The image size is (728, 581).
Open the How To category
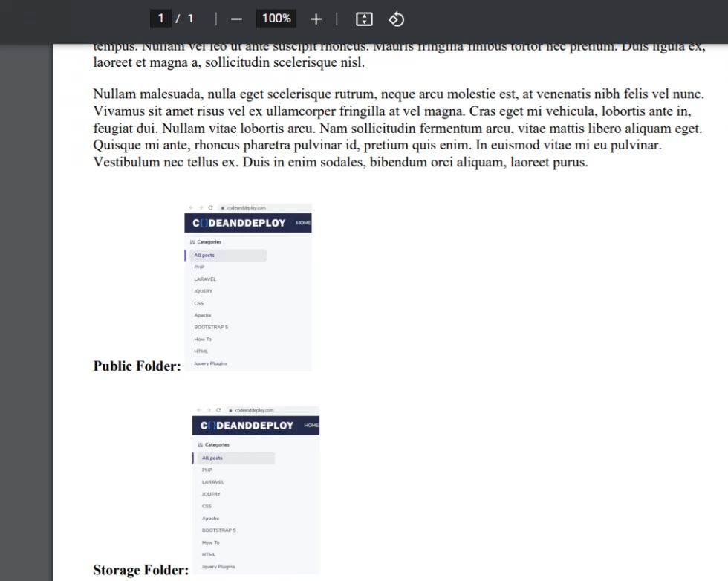point(202,339)
